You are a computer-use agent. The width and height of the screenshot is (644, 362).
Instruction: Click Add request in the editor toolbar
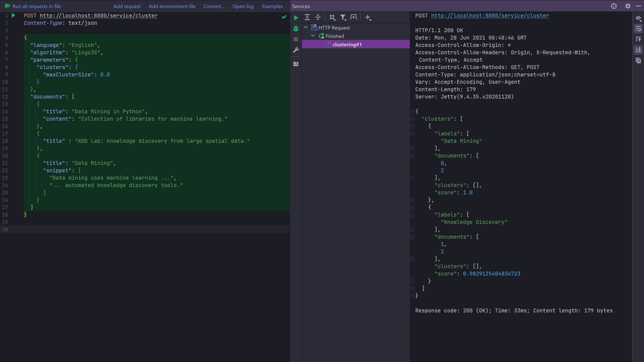point(127,6)
